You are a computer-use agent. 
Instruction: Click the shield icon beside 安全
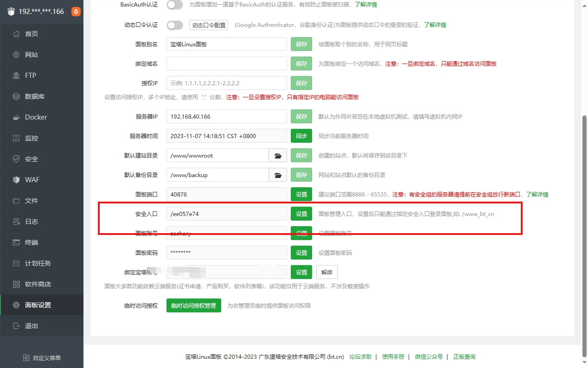click(x=17, y=159)
